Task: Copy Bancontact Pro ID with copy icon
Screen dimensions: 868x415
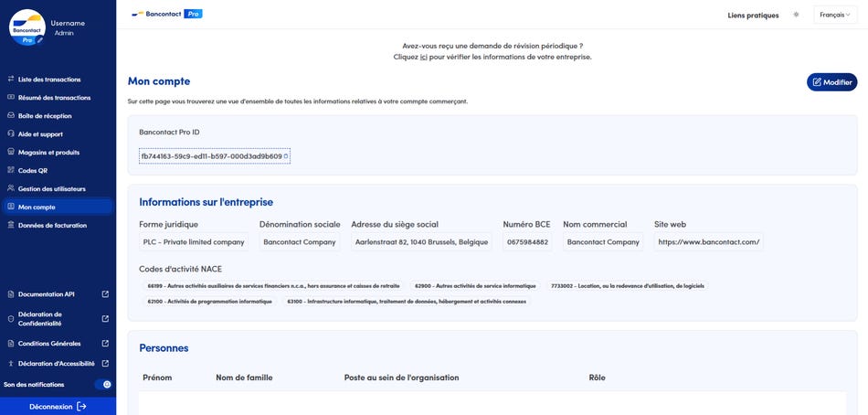Action: (286, 157)
